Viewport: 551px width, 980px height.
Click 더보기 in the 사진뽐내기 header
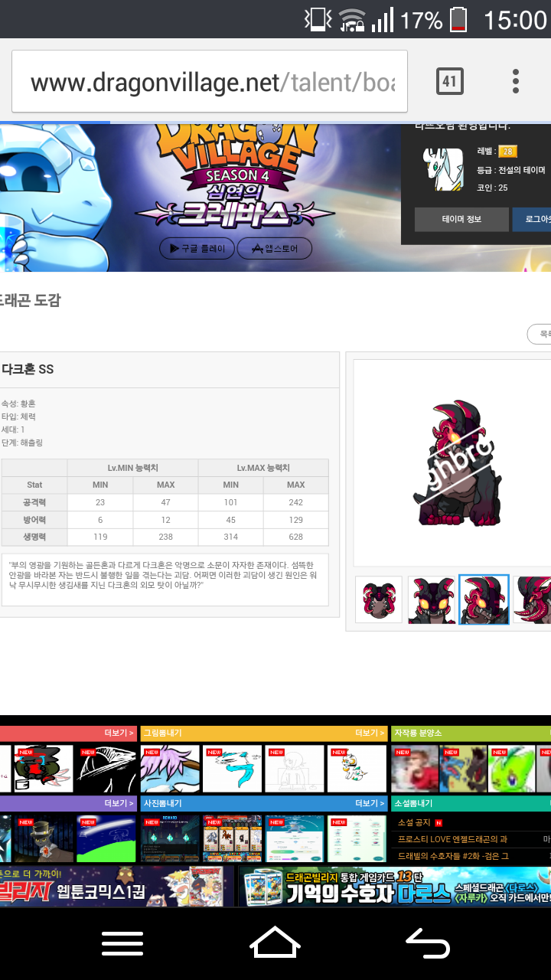point(370,803)
